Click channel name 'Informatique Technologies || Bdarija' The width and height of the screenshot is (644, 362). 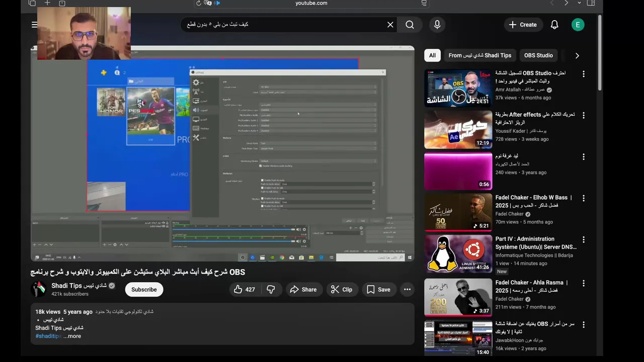(534, 255)
